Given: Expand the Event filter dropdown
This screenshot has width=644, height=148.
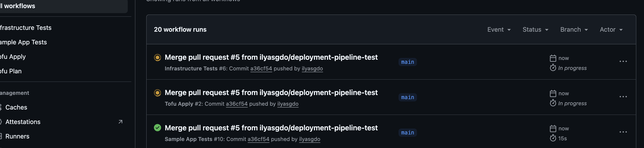Looking at the screenshot, I should (x=499, y=30).
